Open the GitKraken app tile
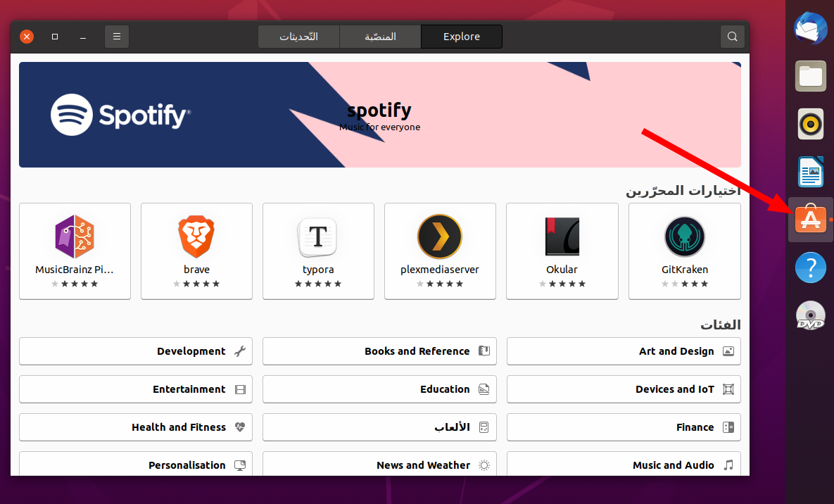The height and width of the screenshot is (504, 834). (x=685, y=251)
